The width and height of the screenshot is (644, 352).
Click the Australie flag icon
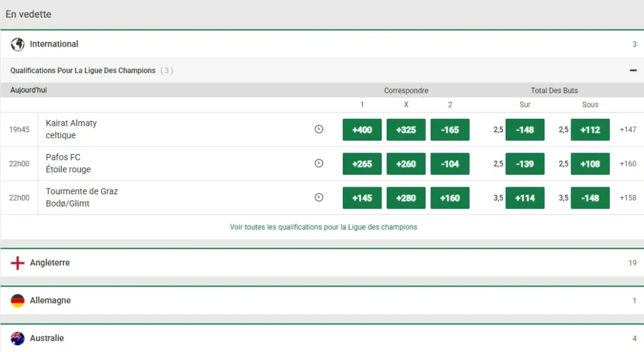[18, 338]
